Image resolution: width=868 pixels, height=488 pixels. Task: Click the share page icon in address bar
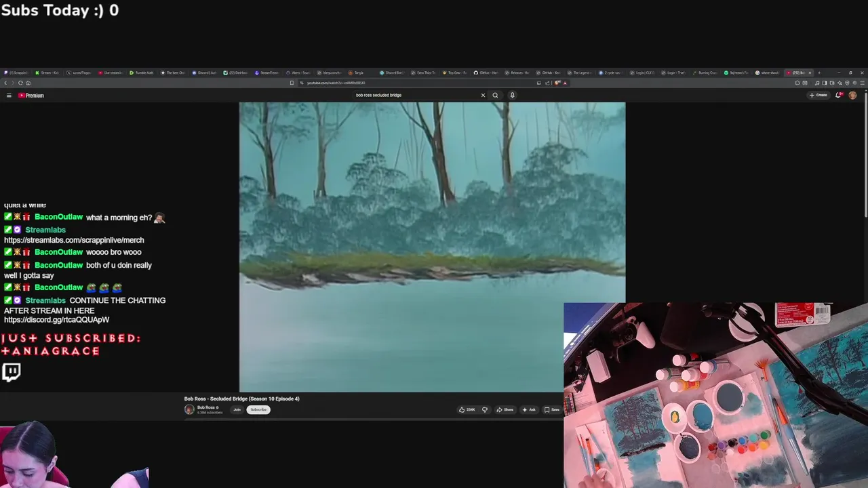[547, 83]
